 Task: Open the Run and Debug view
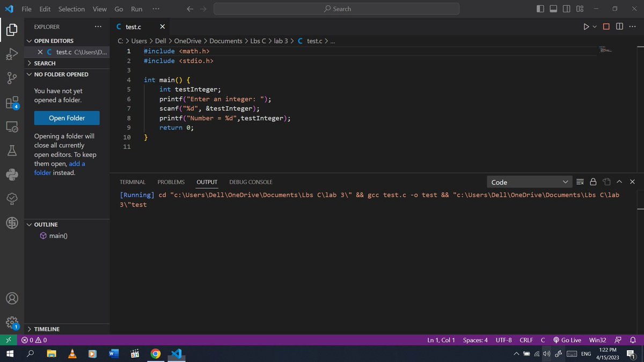point(11,54)
